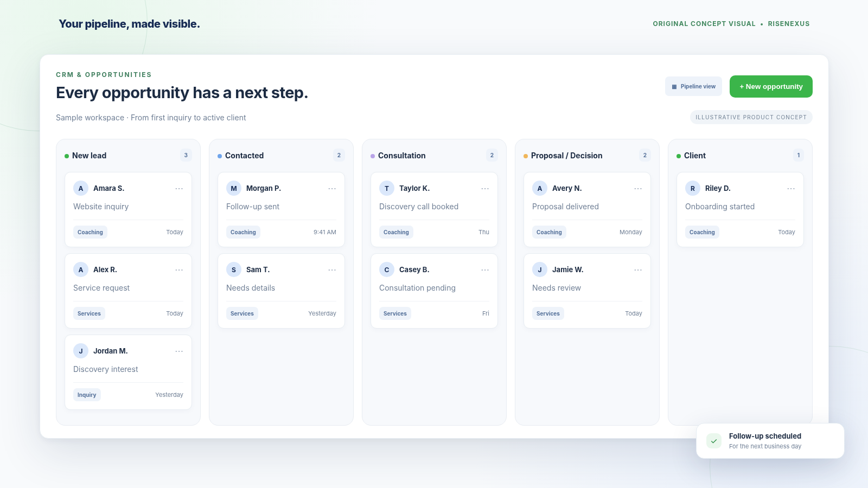Click the count badge in Client column
Screen dimensions: 868x488
pyautogui.click(x=799, y=155)
